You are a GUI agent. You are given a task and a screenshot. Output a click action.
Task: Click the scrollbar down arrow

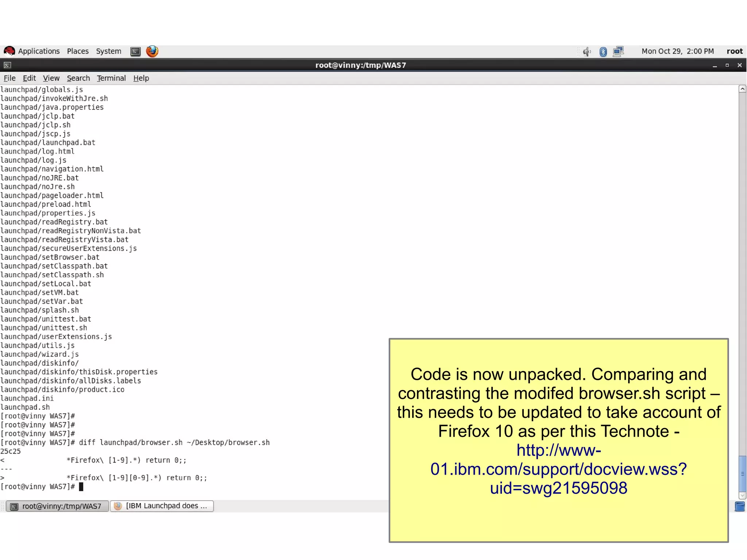(x=742, y=496)
